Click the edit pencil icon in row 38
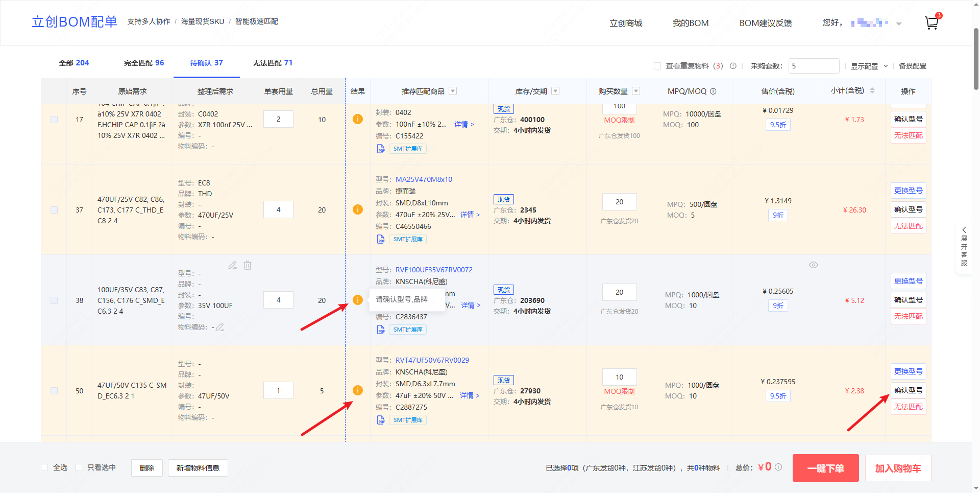The image size is (980, 493). point(232,265)
